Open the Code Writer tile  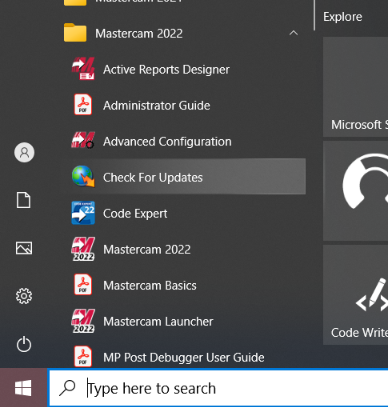356,295
